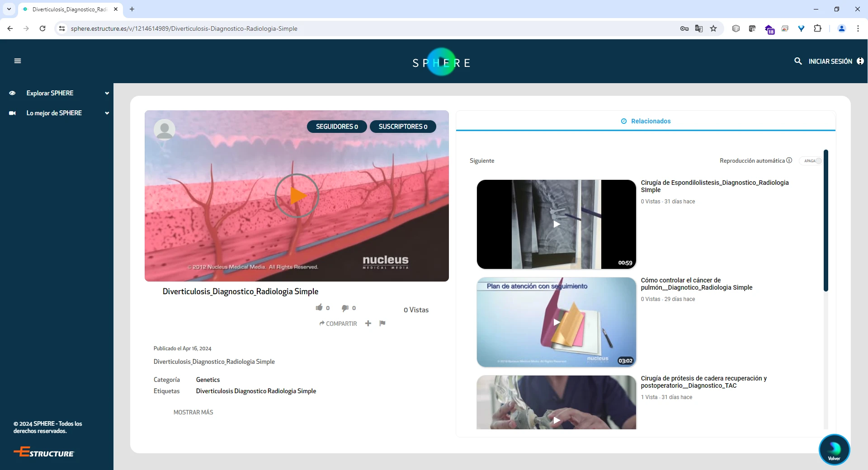The width and height of the screenshot is (868, 470).
Task: Open browser tab list dropdown arrow
Action: (9, 9)
